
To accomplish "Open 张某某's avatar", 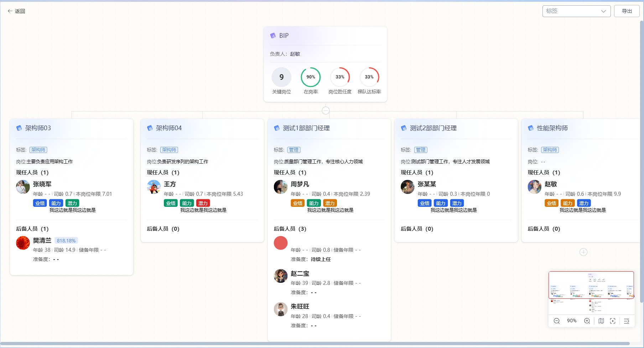I will 407,187.
